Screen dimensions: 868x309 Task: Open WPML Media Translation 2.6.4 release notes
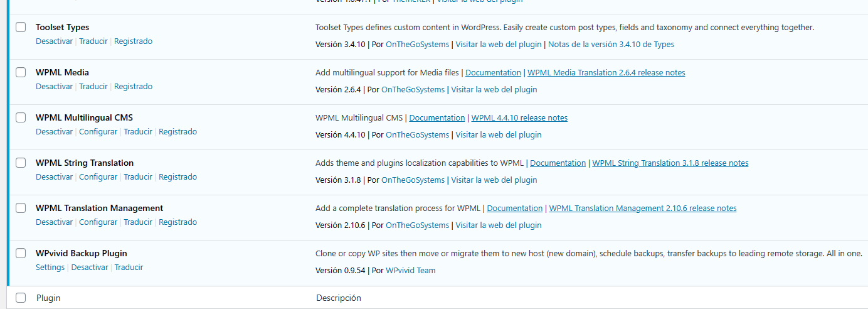(x=606, y=73)
